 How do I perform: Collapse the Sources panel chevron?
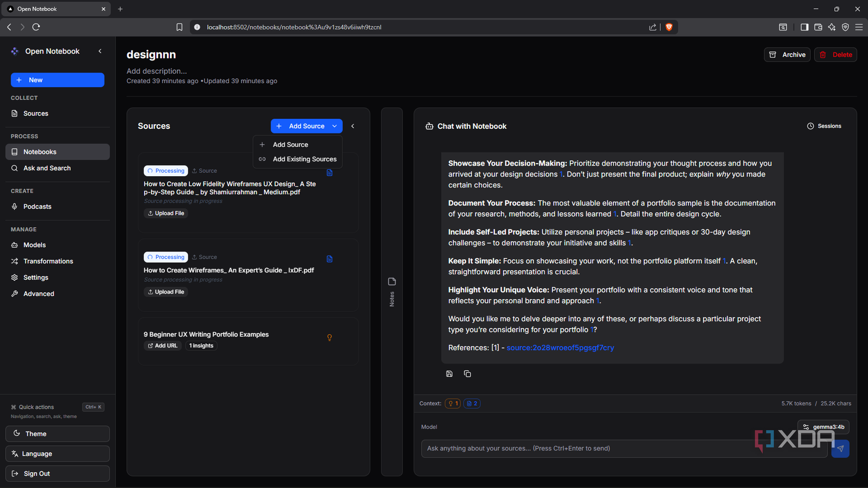[352, 126]
